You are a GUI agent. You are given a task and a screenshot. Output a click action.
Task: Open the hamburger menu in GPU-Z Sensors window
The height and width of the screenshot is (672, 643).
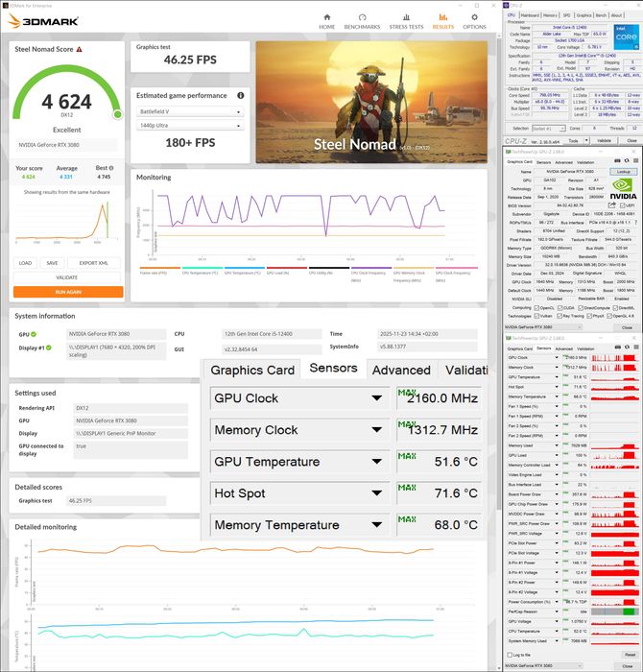pos(635,348)
